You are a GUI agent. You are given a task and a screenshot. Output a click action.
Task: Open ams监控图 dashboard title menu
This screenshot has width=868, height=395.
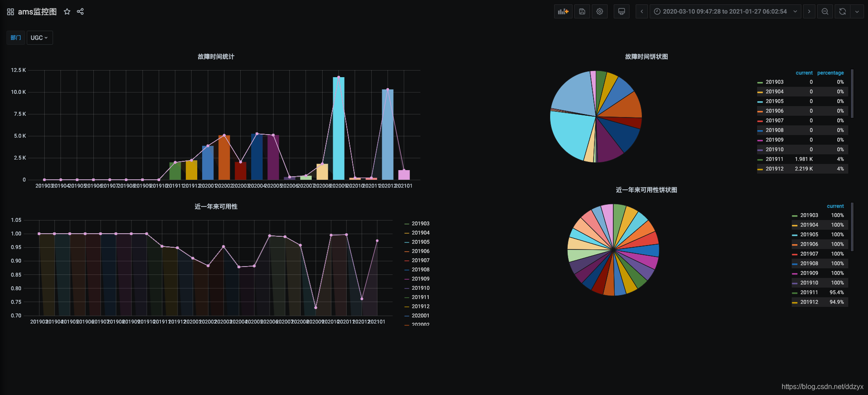37,12
